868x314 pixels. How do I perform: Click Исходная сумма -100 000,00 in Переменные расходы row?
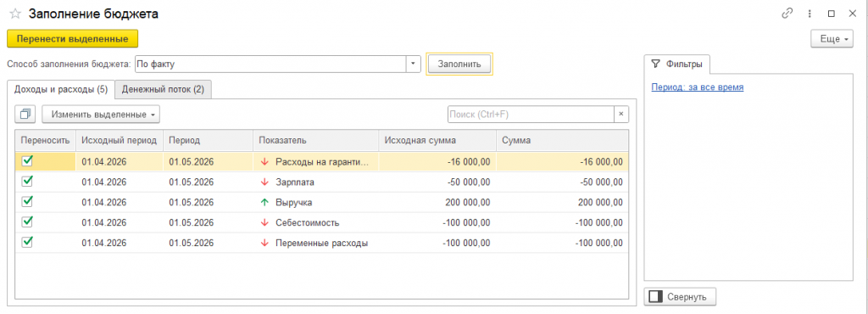(x=466, y=243)
